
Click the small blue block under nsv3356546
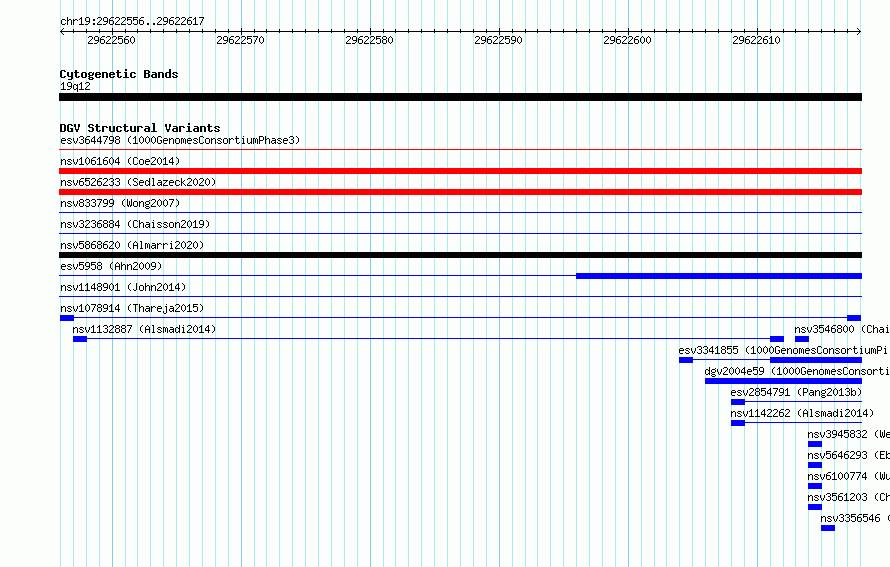click(828, 528)
